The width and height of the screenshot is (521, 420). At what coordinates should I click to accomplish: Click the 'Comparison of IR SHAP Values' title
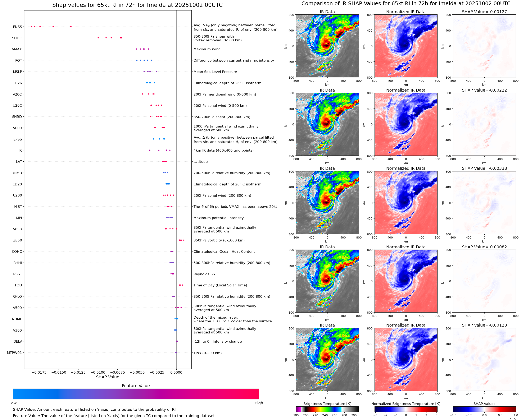tap(406, 4)
